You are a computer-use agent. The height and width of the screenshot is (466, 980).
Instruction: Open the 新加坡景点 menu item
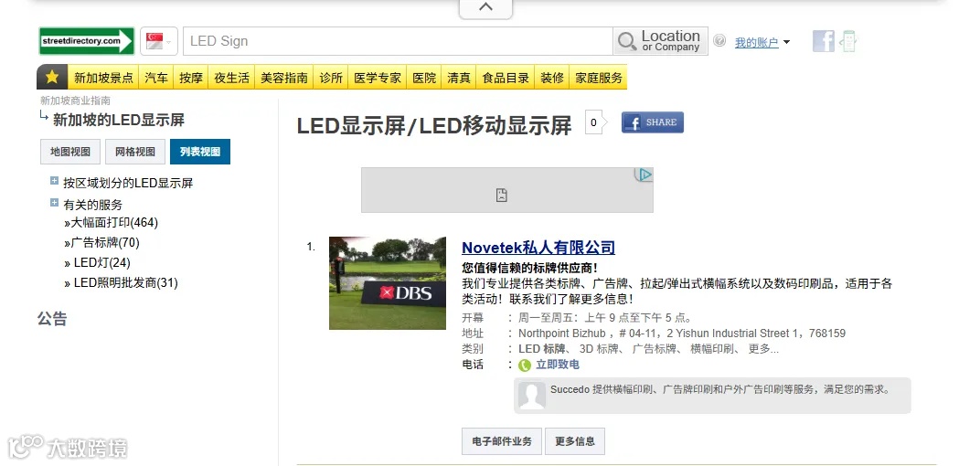tap(103, 78)
